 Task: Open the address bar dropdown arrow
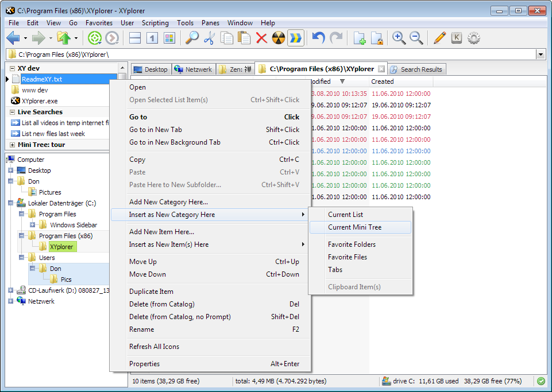tap(541, 55)
